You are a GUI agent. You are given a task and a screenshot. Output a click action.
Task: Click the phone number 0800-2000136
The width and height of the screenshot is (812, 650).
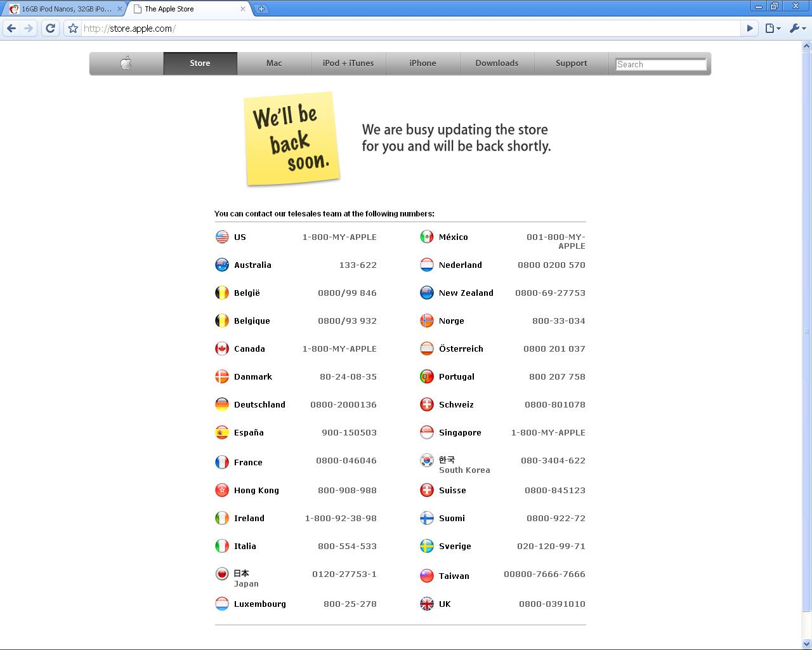coord(343,404)
